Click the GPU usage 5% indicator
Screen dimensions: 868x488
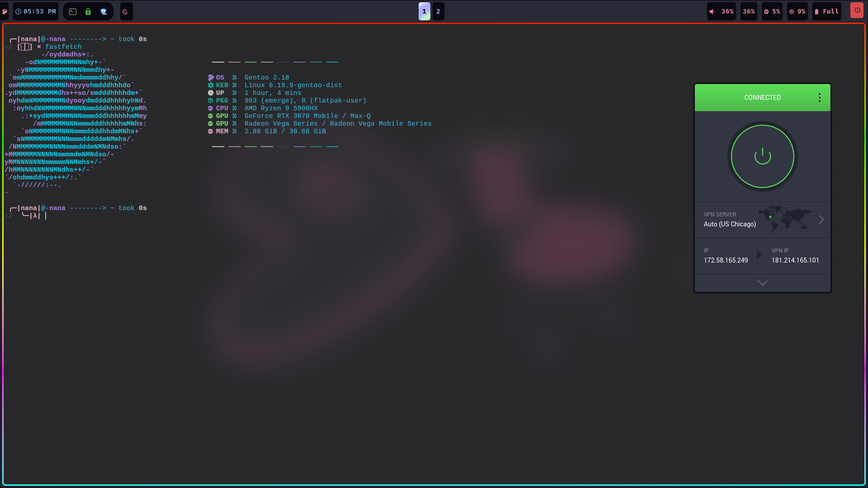coord(772,12)
